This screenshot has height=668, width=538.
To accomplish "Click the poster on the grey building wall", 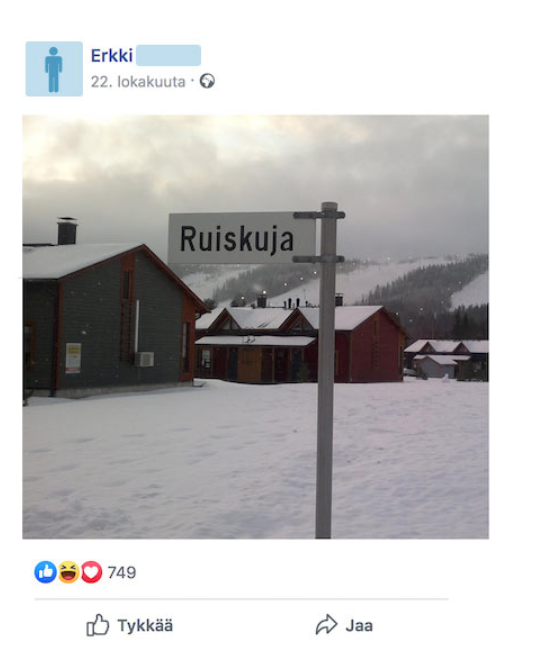I will point(73,358).
